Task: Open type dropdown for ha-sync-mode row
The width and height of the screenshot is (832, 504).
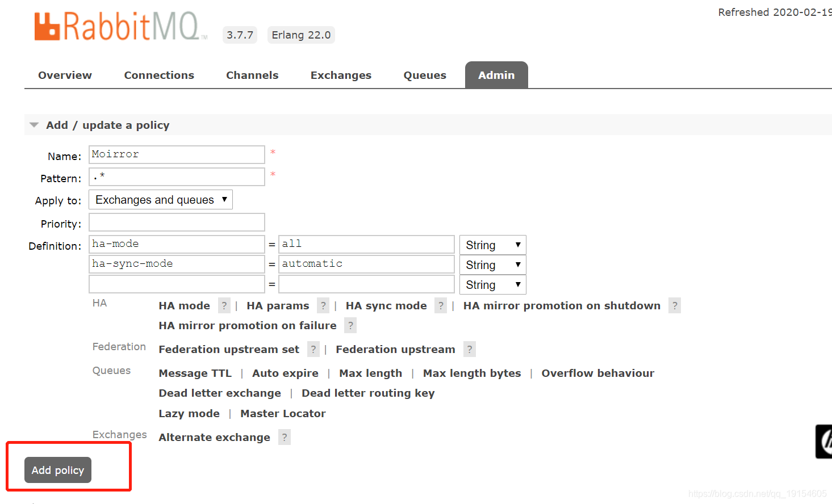Action: coord(492,265)
